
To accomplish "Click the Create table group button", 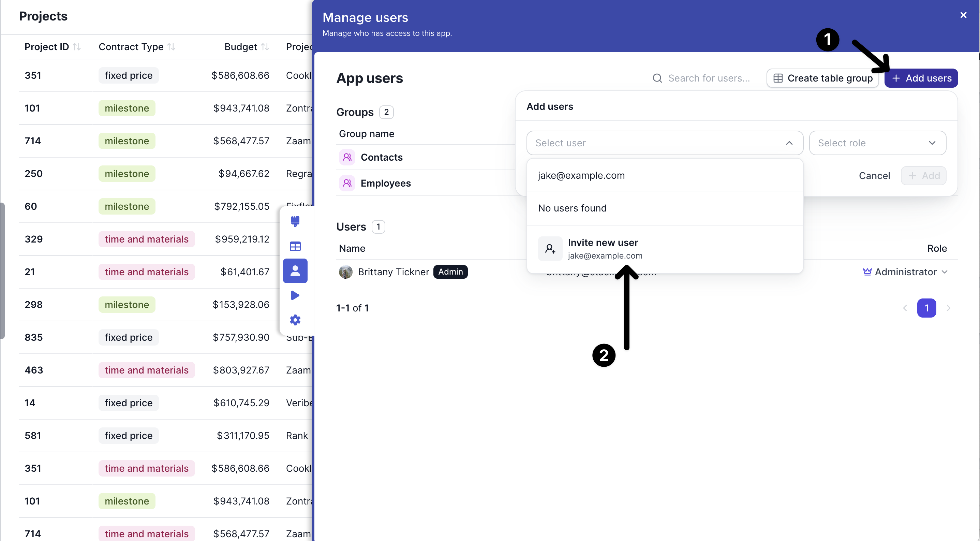I will click(822, 78).
